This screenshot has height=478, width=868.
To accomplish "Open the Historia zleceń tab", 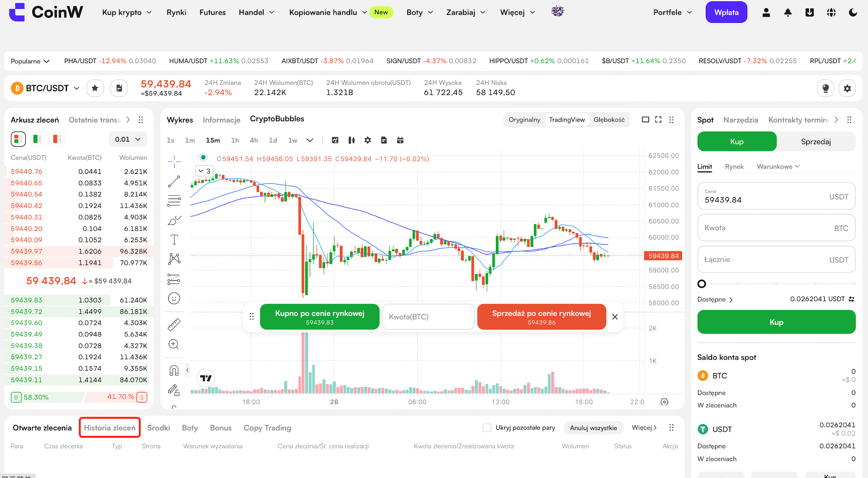I will click(x=110, y=428).
